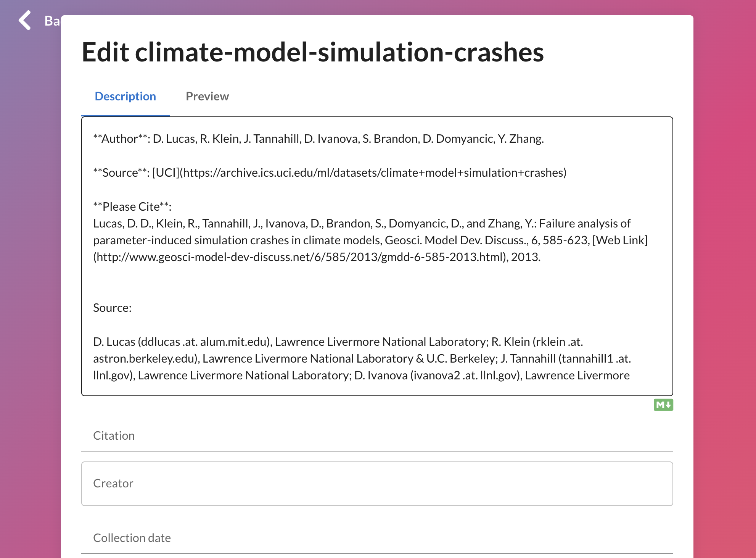Place cursor on the plain "Source:" line
The height and width of the screenshot is (558, 756).
tap(112, 308)
